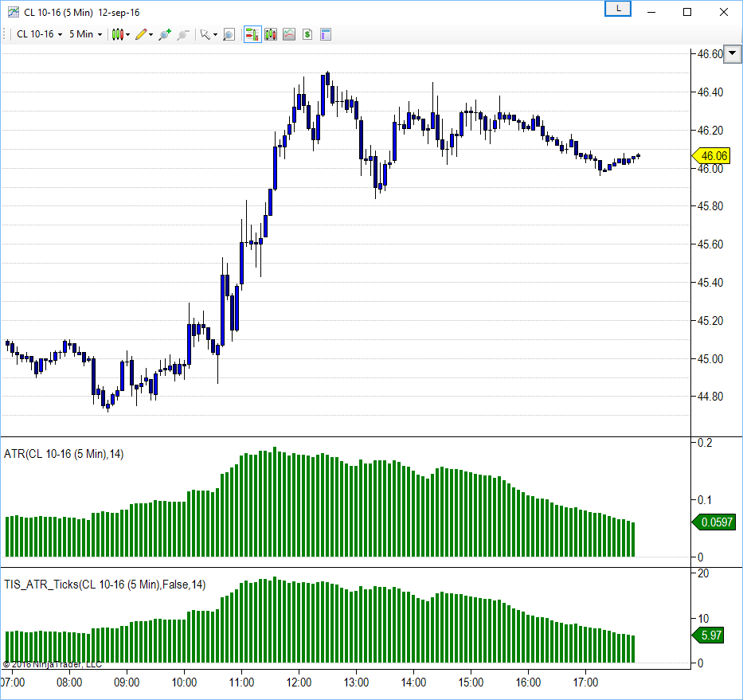Open the Data Series candlestick icon

pyautogui.click(x=271, y=34)
